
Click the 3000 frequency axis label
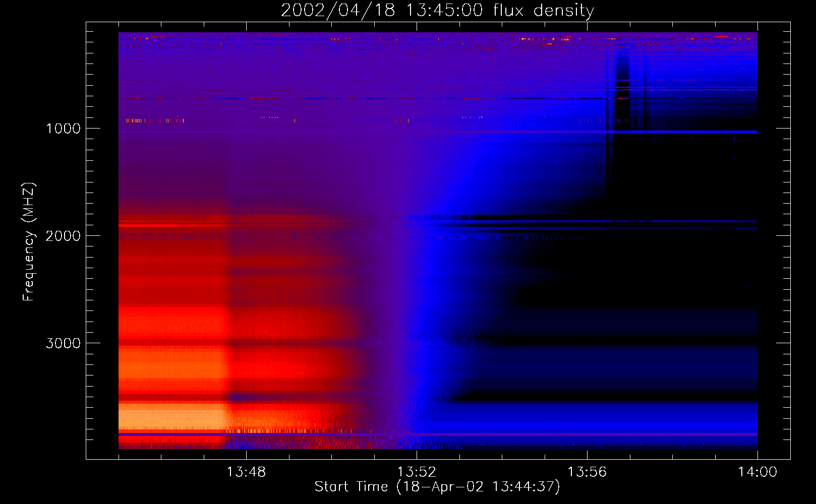click(63, 343)
